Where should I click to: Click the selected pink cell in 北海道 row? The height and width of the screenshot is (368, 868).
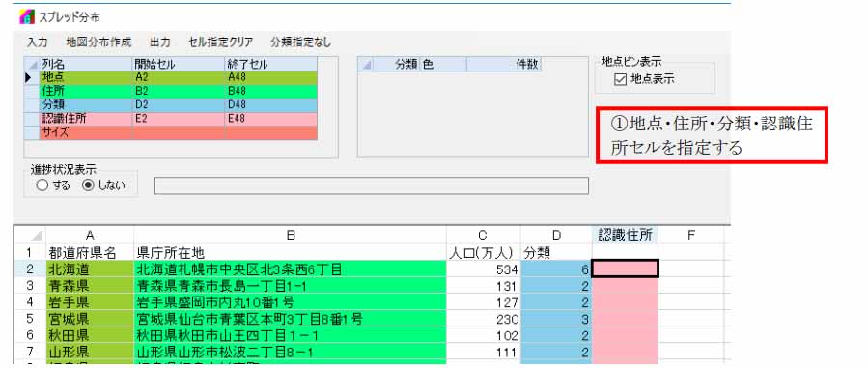625,269
